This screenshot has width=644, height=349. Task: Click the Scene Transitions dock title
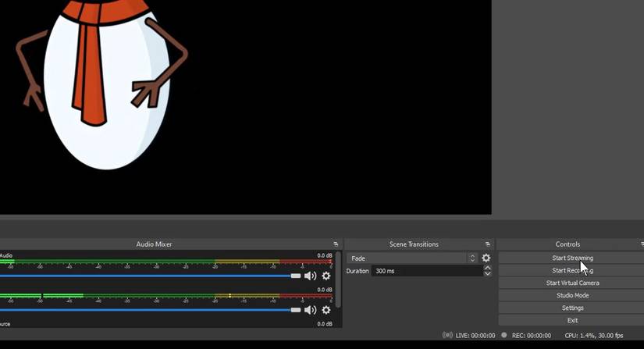click(414, 244)
